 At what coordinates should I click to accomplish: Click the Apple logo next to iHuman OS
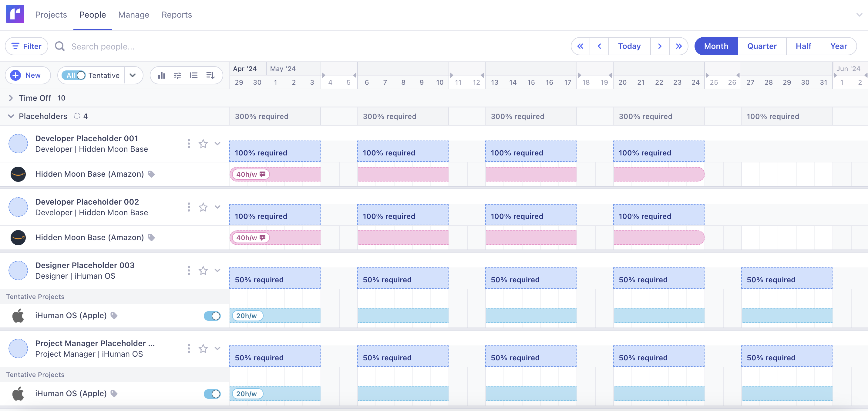click(x=19, y=316)
